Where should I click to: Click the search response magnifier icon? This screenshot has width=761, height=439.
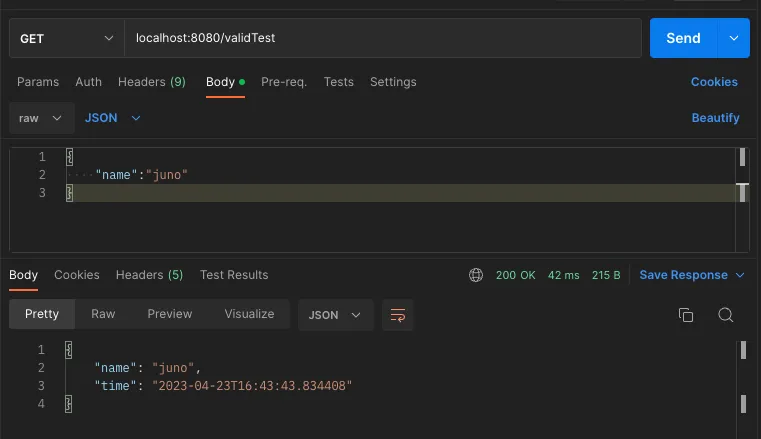[x=726, y=315]
